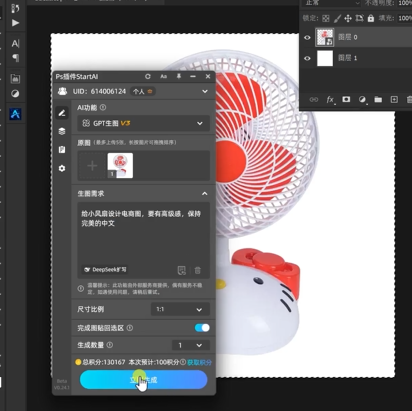Hide 图层 0 visibility eye
The height and width of the screenshot is (411, 412).
[307, 37]
